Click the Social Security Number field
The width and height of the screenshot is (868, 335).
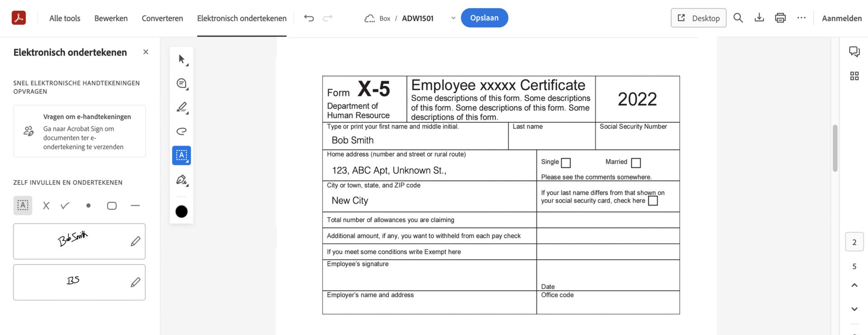(637, 136)
